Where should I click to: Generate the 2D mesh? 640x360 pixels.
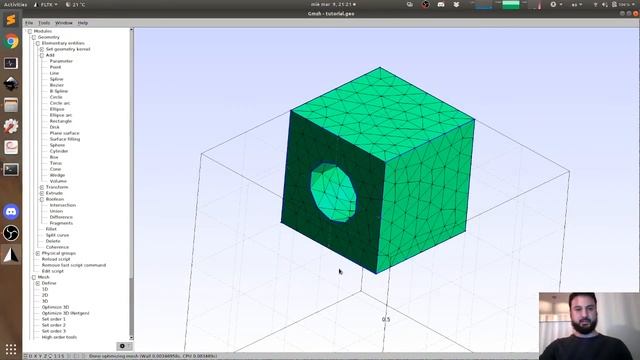point(45,295)
